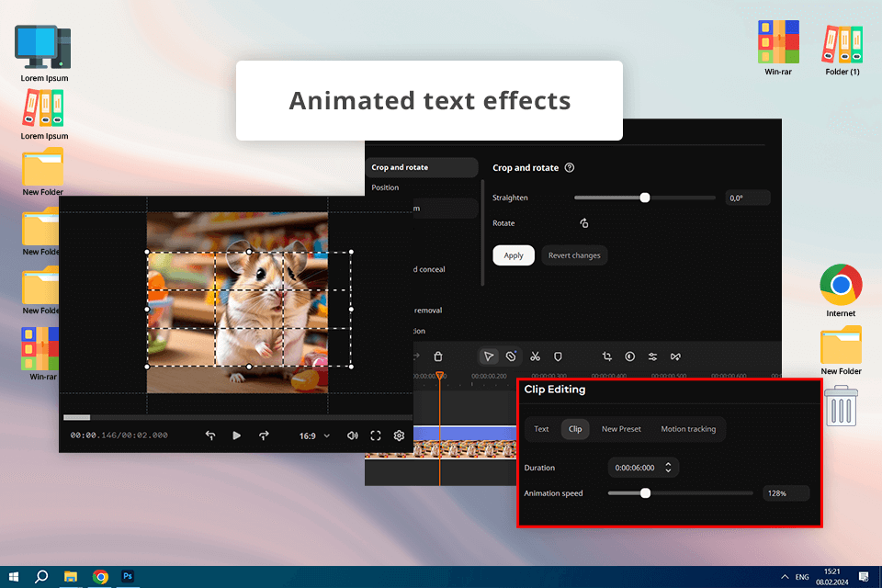Open help icon beside Crop and rotate heading
The image size is (882, 588).
(x=570, y=168)
